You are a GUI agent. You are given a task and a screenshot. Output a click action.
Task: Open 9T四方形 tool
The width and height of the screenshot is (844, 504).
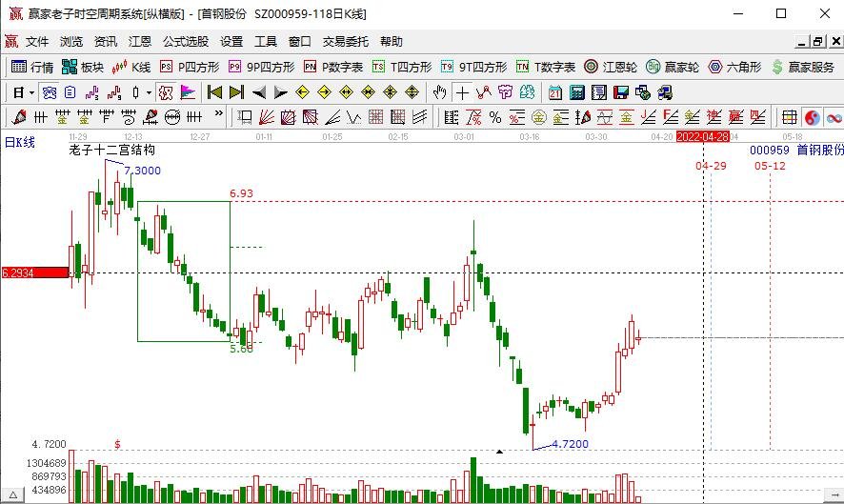[x=473, y=67]
